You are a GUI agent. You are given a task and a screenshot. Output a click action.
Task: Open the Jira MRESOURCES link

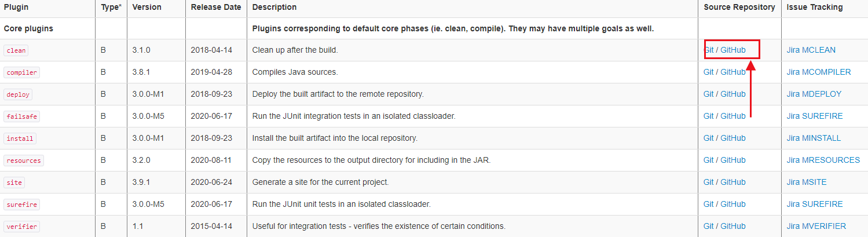click(x=823, y=160)
